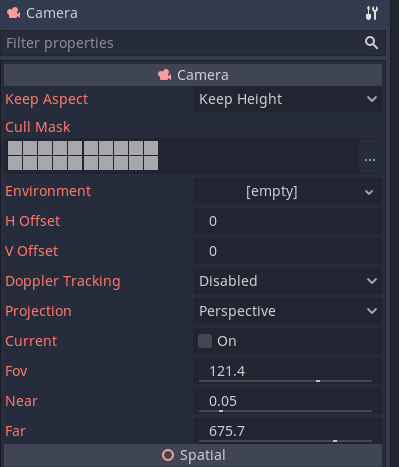399x467 pixels.
Task: Click the Fov property label
Action: pos(16,371)
